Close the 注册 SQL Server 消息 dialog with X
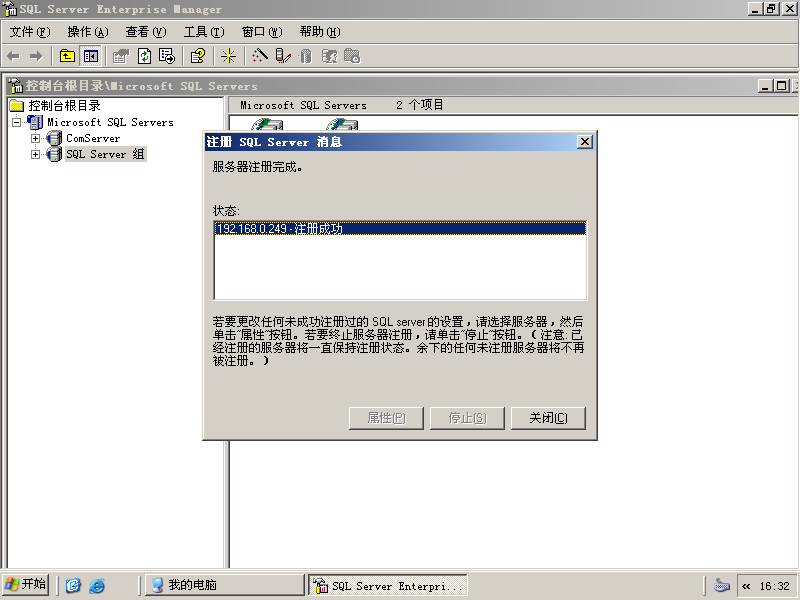 coord(585,142)
